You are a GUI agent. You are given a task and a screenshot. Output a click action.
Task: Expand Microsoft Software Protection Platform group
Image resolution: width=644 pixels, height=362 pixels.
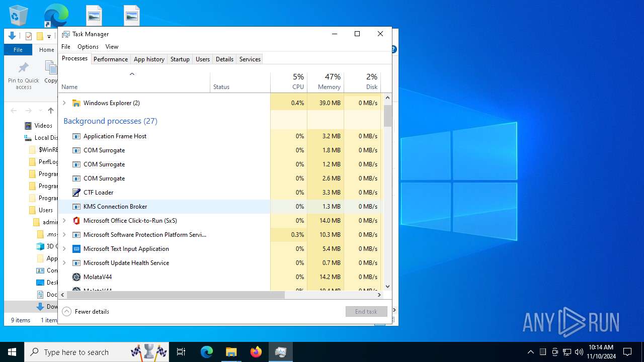point(64,235)
